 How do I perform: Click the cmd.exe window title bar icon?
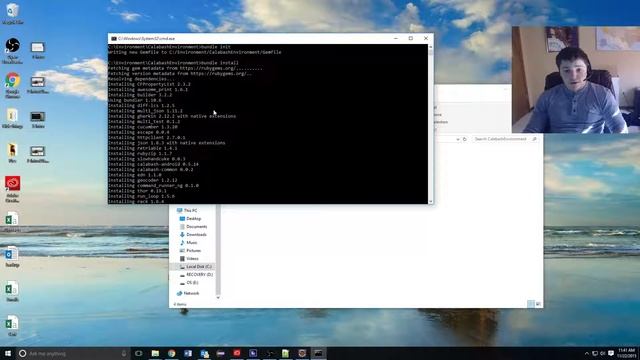pyautogui.click(x=114, y=38)
